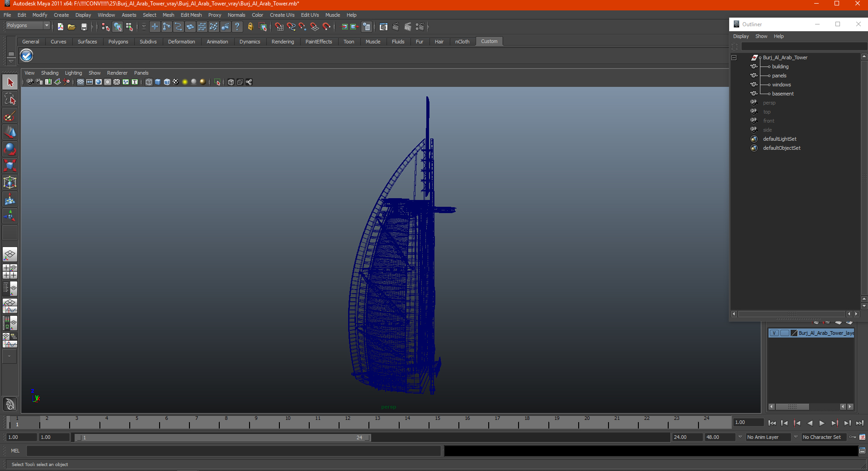Open the Render View window icon
The height and width of the screenshot is (471, 868).
pos(383,27)
